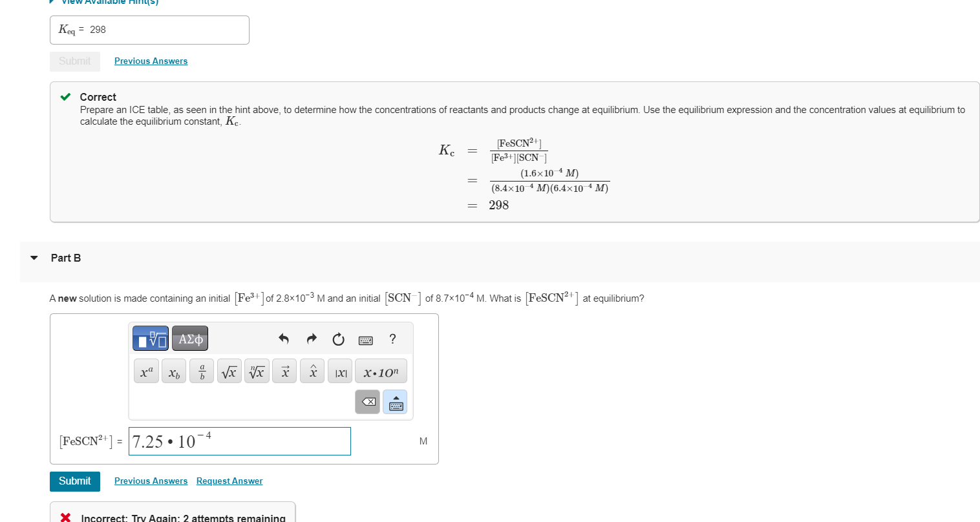980x522 pixels.
Task: Insert a vector arrow with the x-arrow icon
Action: [x=284, y=371]
